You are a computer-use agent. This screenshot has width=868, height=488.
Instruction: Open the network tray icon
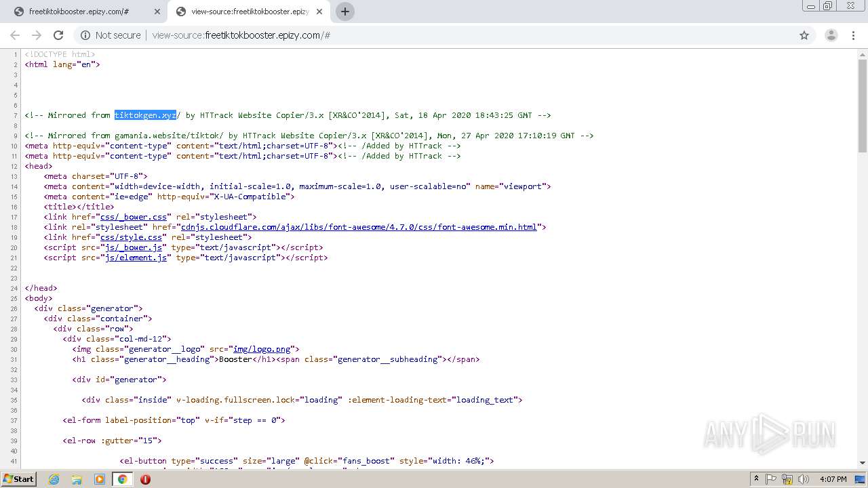click(x=788, y=479)
